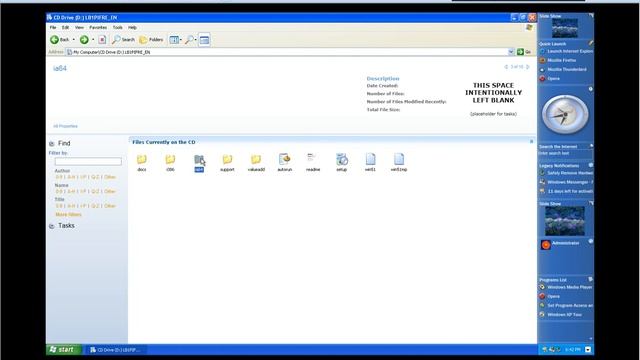Go to previous item arrow in preview header
Viewport: 640px width, 360px height.
506,67
